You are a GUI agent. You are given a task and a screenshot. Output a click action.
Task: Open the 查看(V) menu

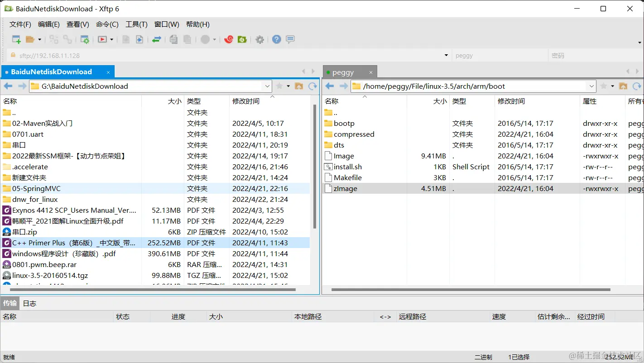[78, 24]
